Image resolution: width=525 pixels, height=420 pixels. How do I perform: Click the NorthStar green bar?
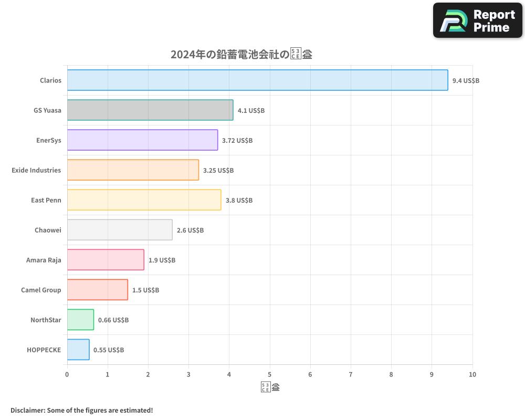coord(80,320)
